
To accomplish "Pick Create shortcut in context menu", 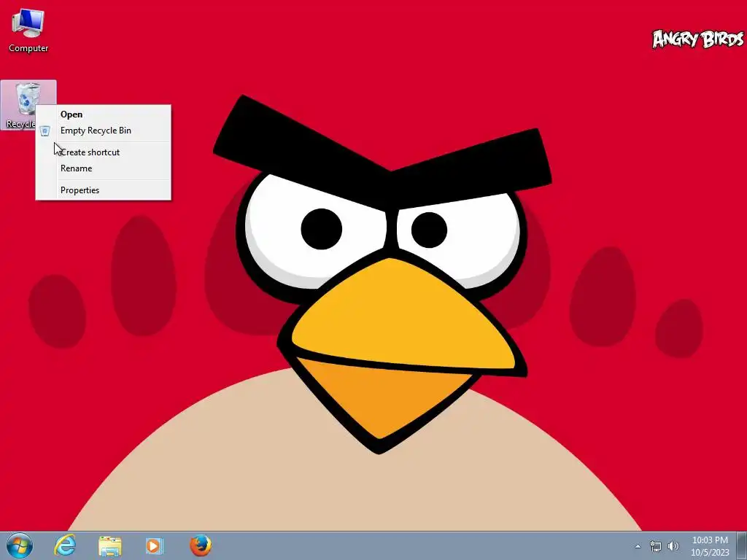I will tap(103, 152).
